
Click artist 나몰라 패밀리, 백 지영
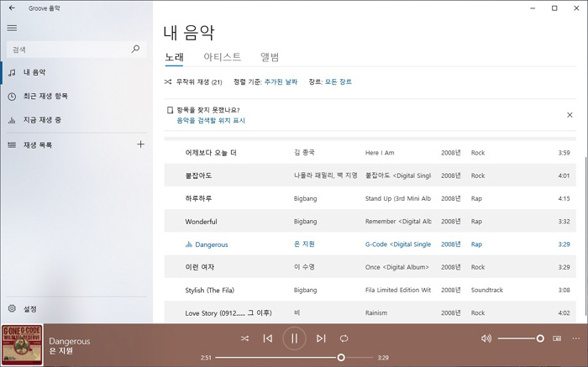tap(326, 176)
